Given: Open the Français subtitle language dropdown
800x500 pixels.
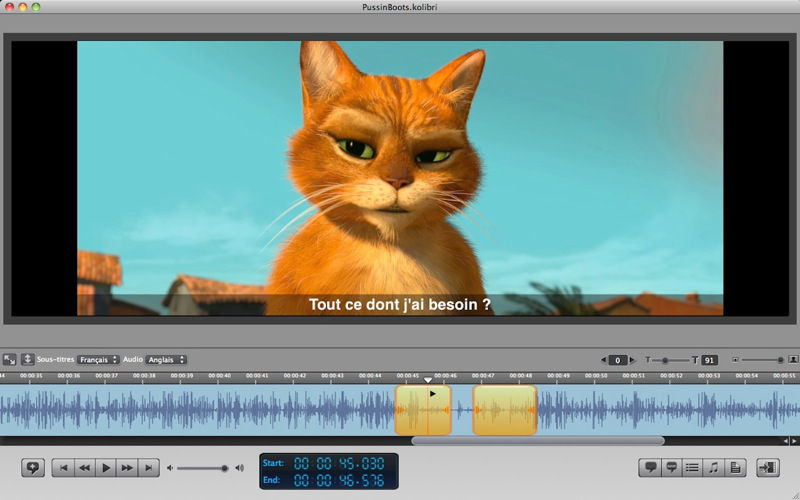Looking at the screenshot, I should point(98,359).
